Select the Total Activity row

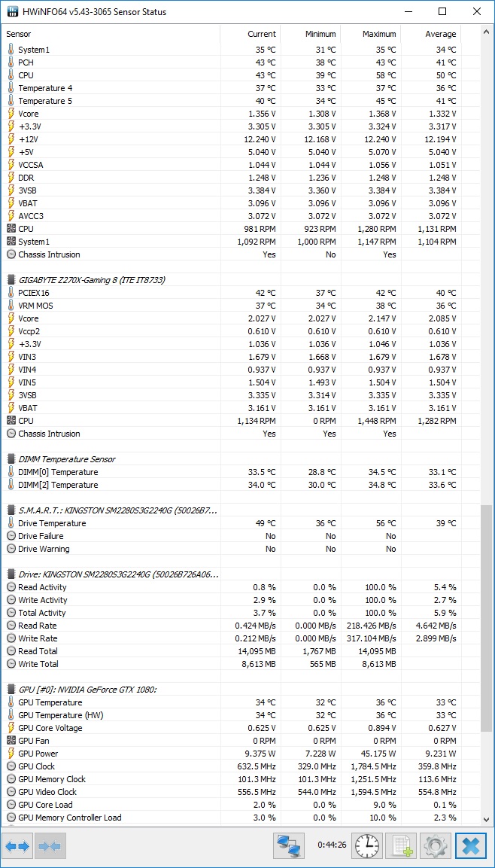(x=231, y=612)
